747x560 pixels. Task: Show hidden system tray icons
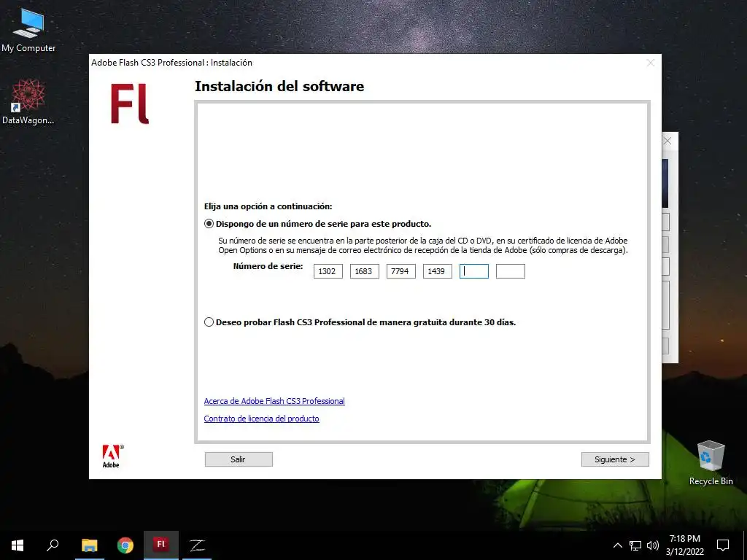point(617,545)
